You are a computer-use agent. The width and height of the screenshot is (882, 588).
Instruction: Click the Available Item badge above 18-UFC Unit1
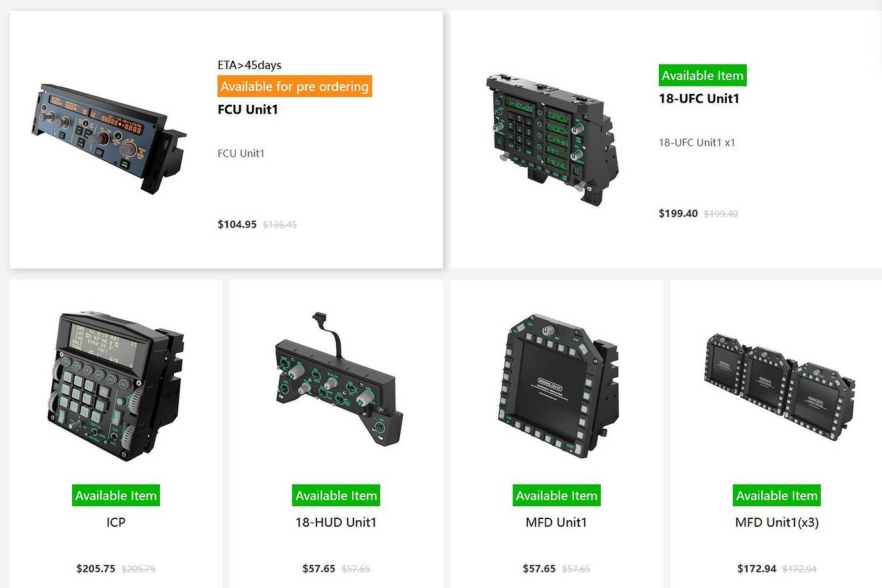pos(702,75)
